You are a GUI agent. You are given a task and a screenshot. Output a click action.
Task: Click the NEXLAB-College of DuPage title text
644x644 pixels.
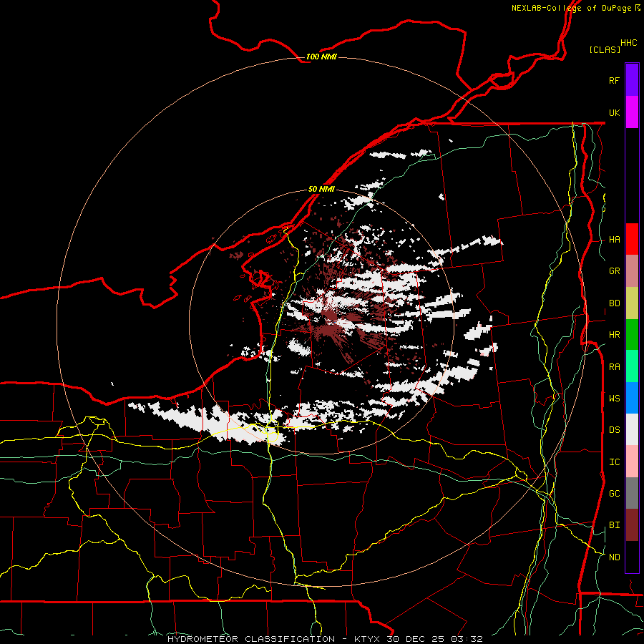(x=571, y=8)
